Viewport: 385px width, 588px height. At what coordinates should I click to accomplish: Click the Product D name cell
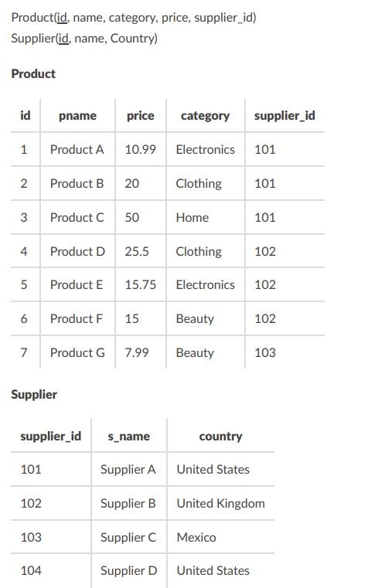pyautogui.click(x=77, y=251)
